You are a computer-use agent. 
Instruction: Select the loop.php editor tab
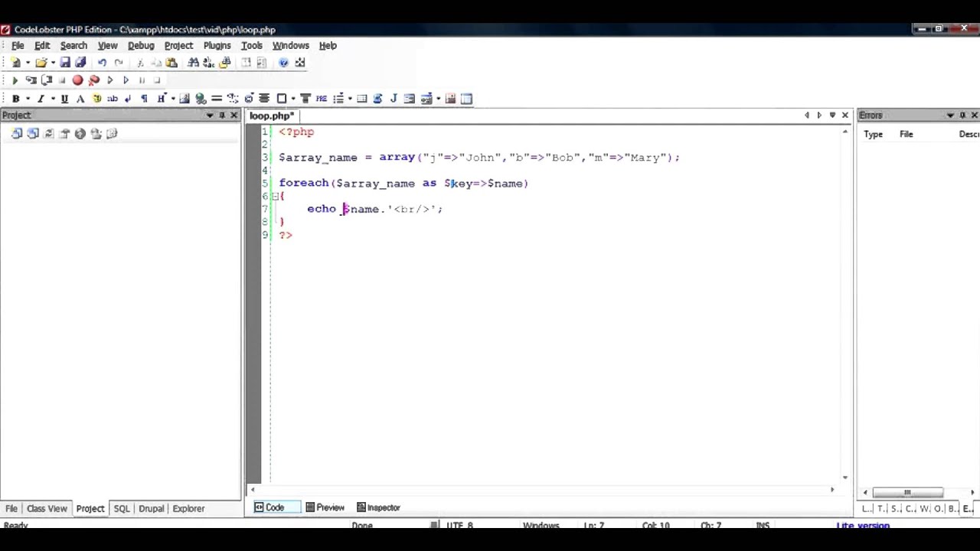(x=271, y=116)
